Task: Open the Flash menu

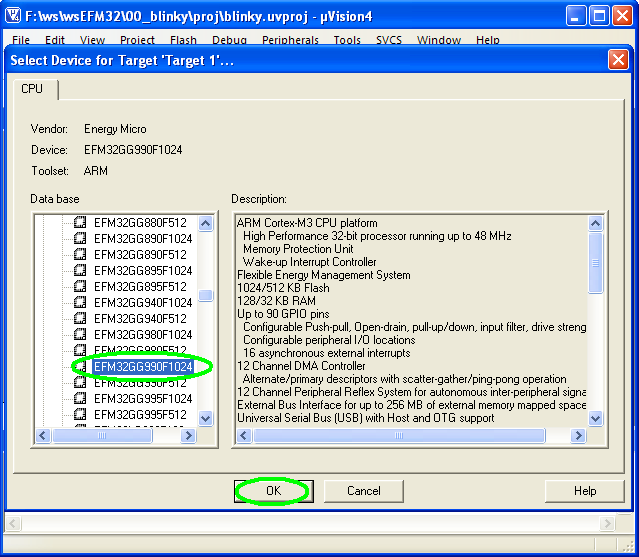Action: 183,40
